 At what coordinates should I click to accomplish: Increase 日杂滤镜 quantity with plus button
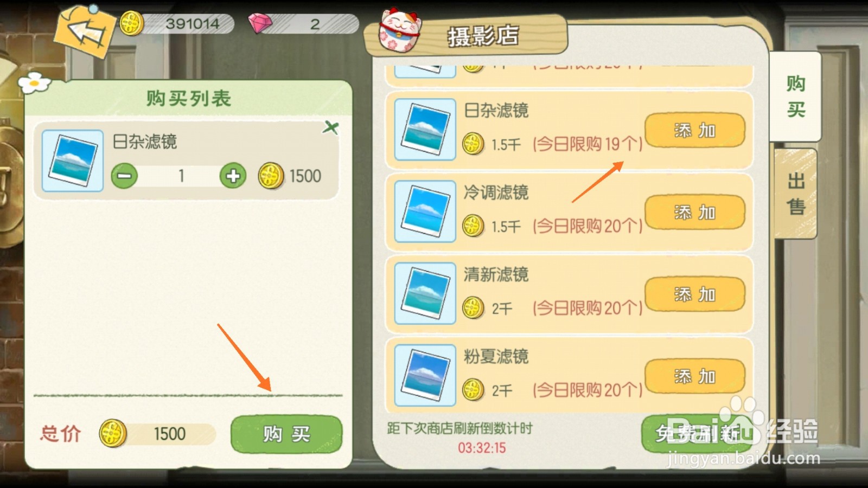[x=233, y=176]
